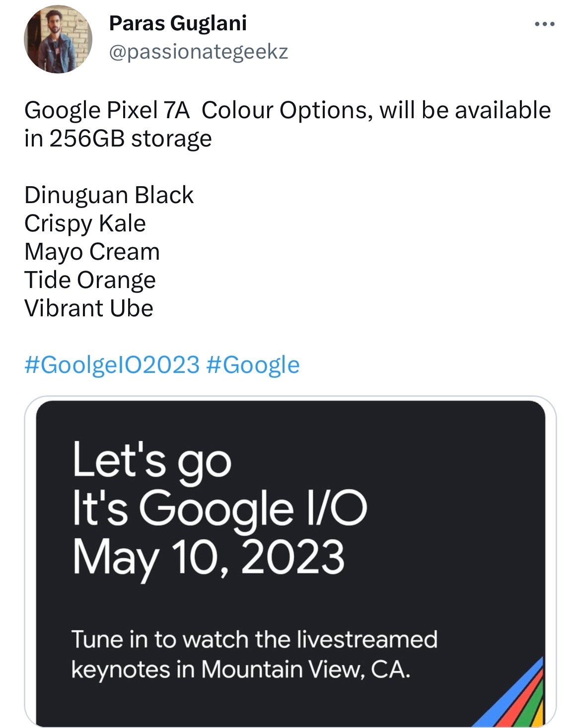
Task: Click the "Mayo Cream" colour line
Action: coord(92,252)
